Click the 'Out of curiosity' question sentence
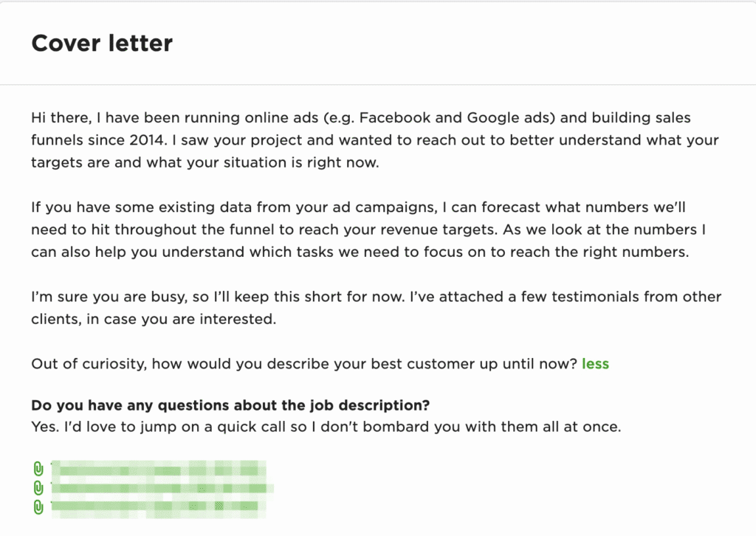Image resolution: width=756 pixels, height=536 pixels. point(303,363)
